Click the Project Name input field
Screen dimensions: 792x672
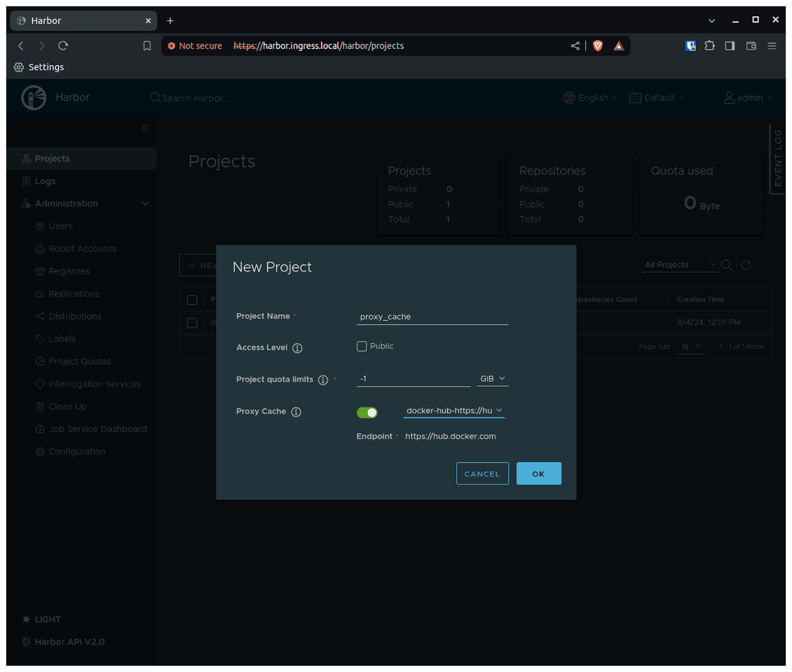point(432,316)
